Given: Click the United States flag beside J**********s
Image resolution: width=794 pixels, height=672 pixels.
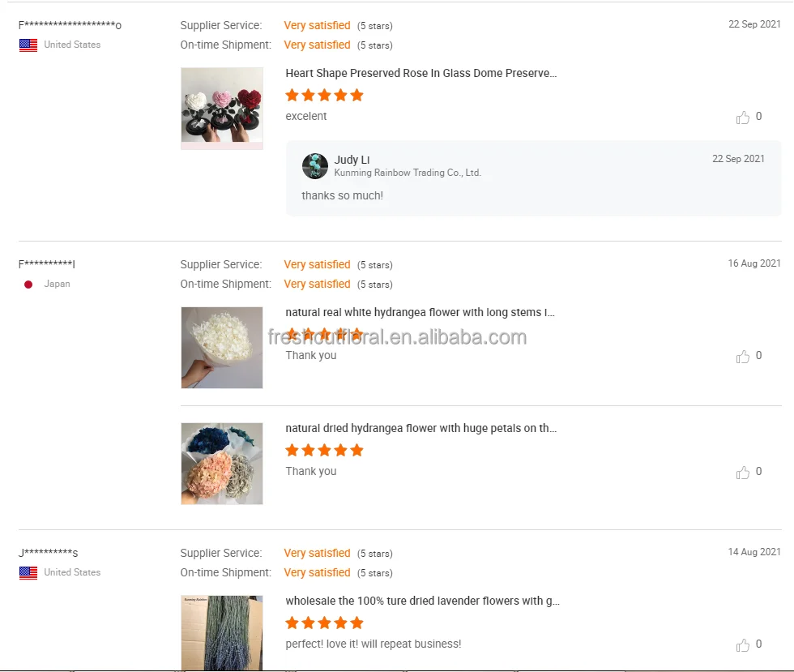Looking at the screenshot, I should tap(28, 573).
